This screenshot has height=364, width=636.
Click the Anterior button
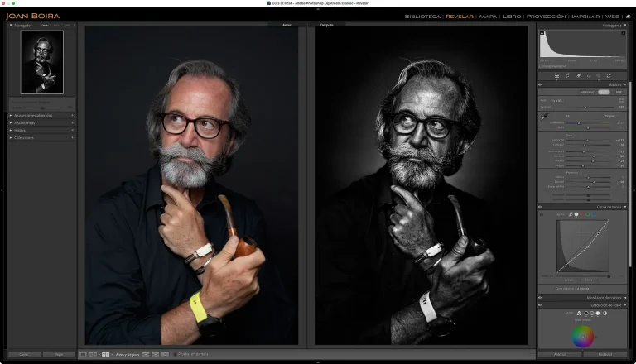(x=560, y=354)
